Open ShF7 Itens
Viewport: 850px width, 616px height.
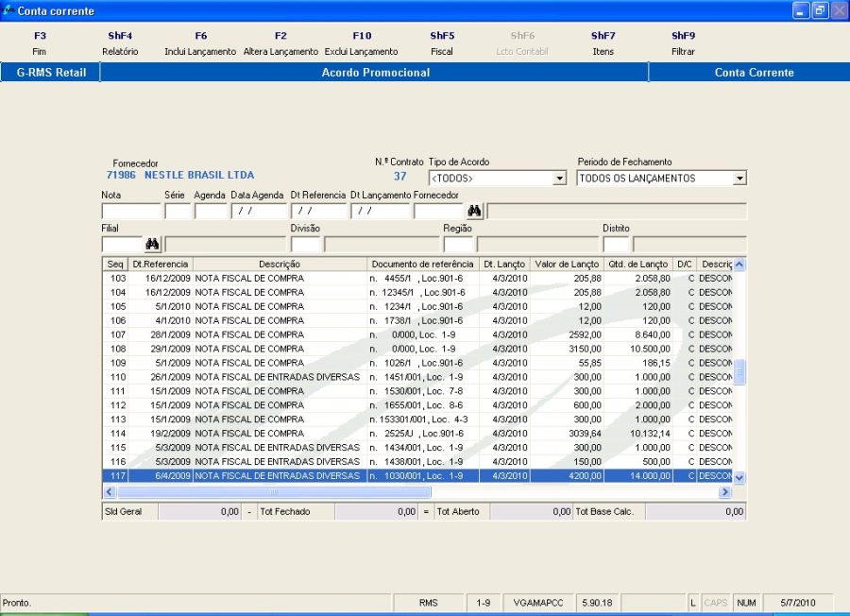[603, 43]
